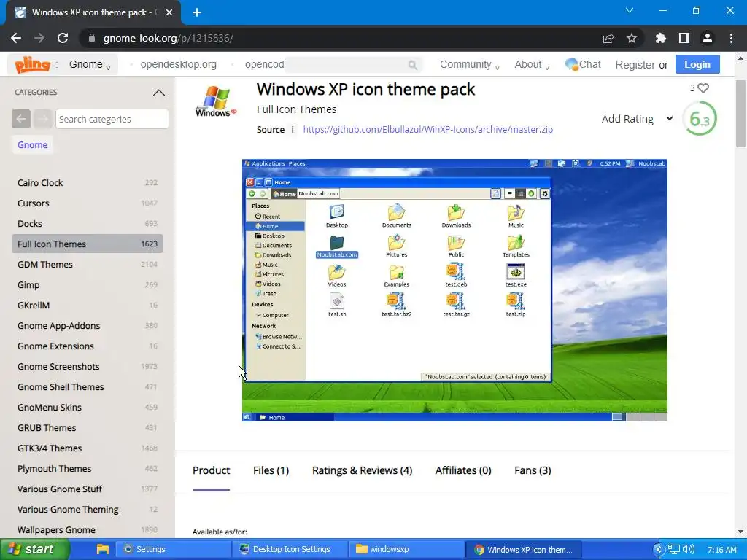This screenshot has width=747, height=560.
Task: Click the source info icon
Action: click(x=293, y=130)
